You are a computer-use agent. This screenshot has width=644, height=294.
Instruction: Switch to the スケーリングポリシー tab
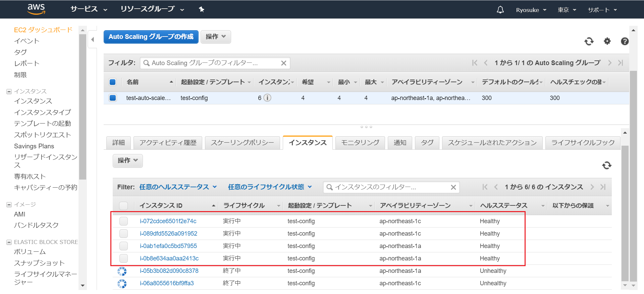242,143
